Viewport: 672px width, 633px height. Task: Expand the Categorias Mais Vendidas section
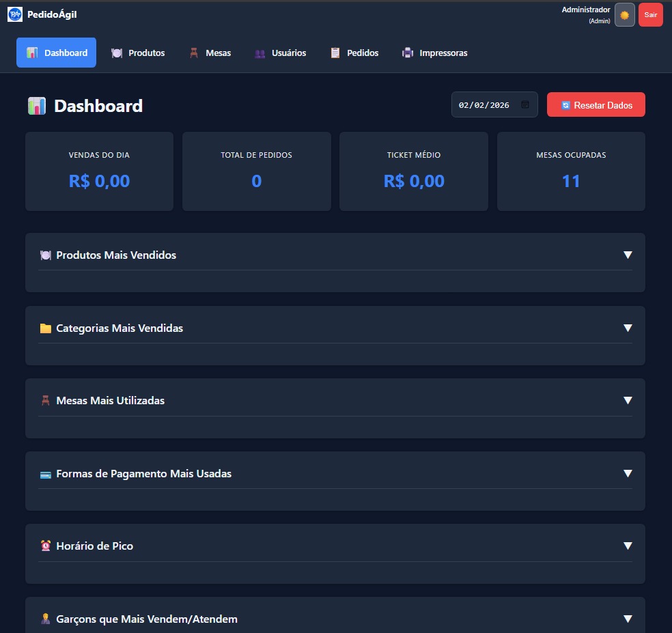(628, 328)
